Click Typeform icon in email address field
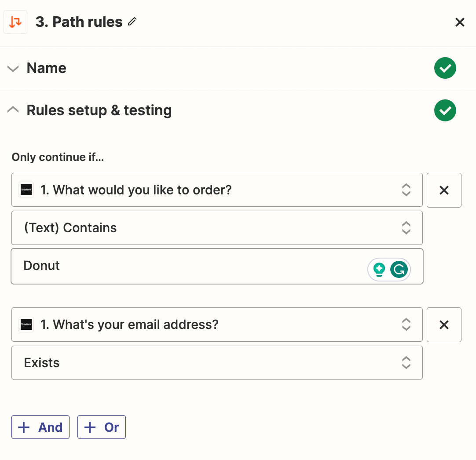This screenshot has height=460, width=476. coord(26,325)
